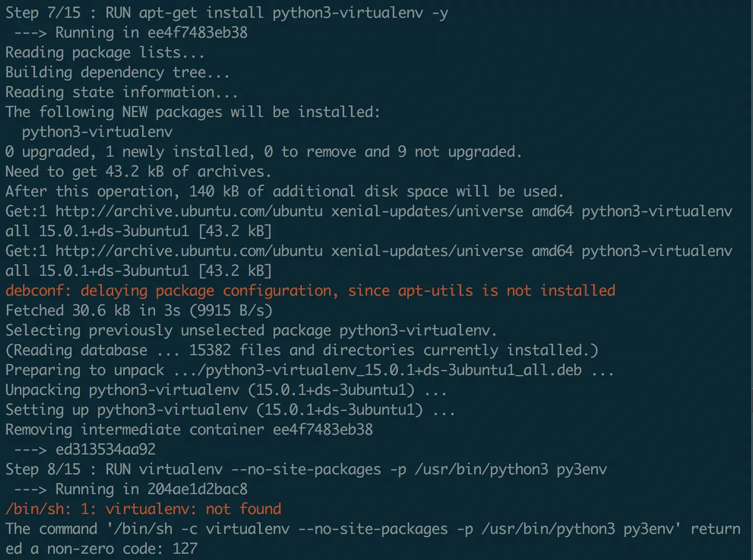This screenshot has width=753, height=560.
Task: Click the orange debconf warning line
Action: 310,291
